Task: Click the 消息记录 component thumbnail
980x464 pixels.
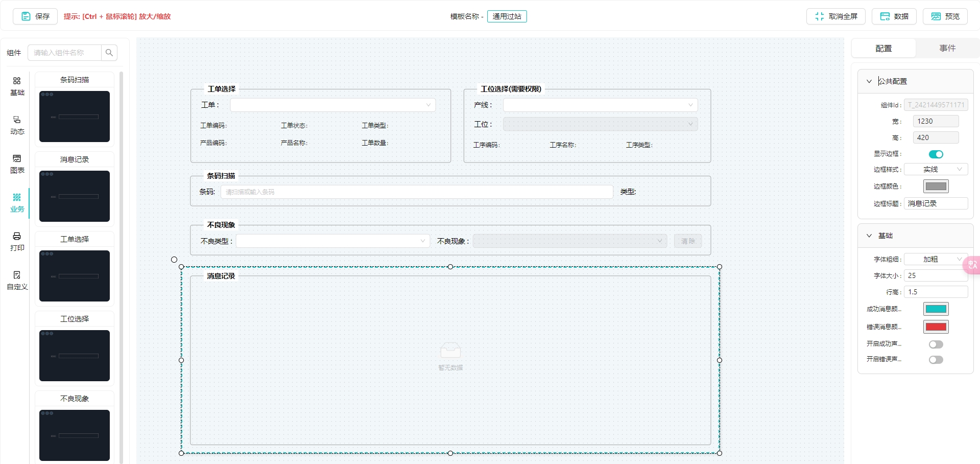Action: pyautogui.click(x=75, y=196)
